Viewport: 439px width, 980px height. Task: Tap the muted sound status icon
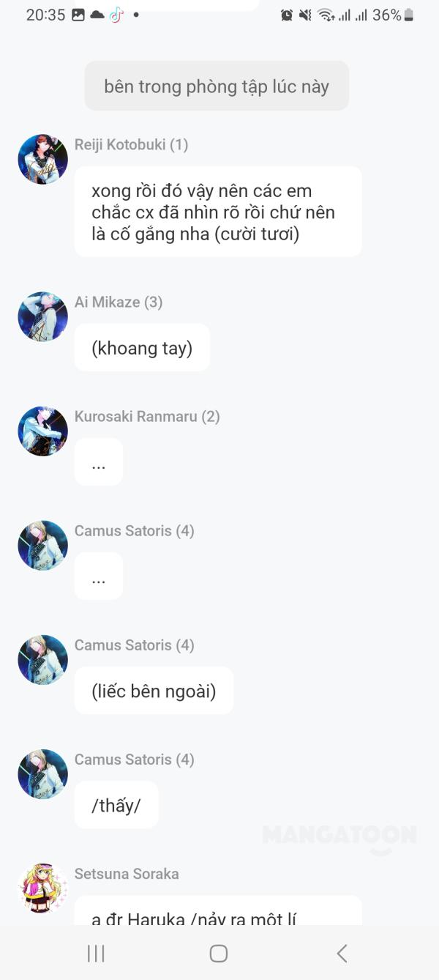[x=305, y=15]
